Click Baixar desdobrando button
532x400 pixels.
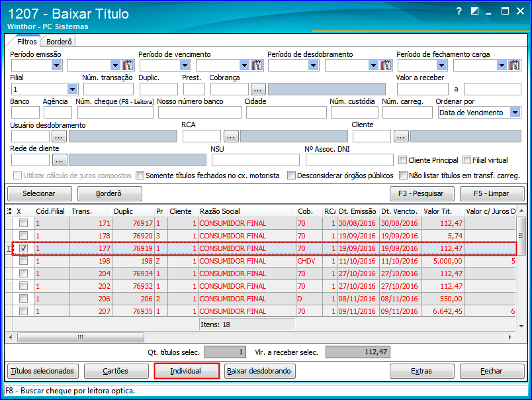pyautogui.click(x=259, y=371)
